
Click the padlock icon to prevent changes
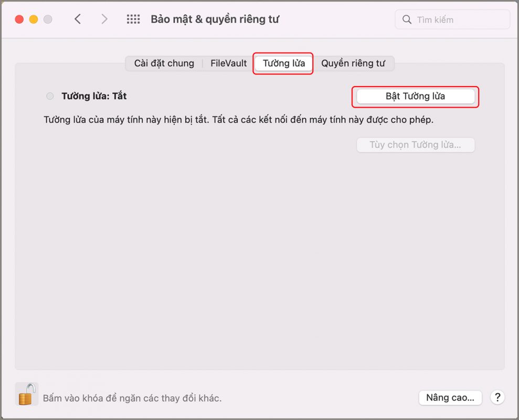[26, 394]
